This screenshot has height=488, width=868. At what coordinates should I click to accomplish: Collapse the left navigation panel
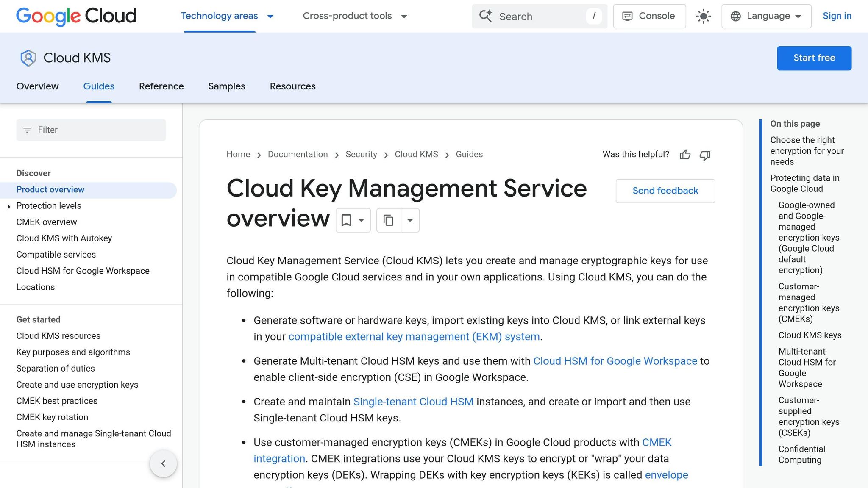point(163,463)
